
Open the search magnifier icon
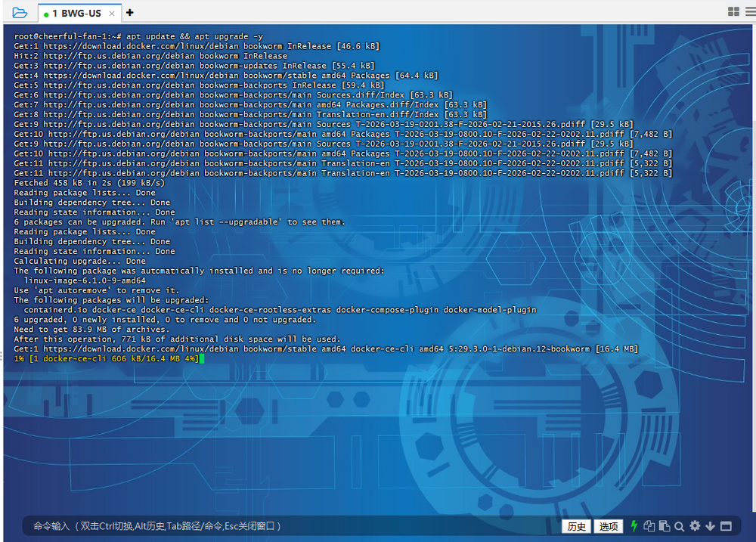[x=680, y=526]
